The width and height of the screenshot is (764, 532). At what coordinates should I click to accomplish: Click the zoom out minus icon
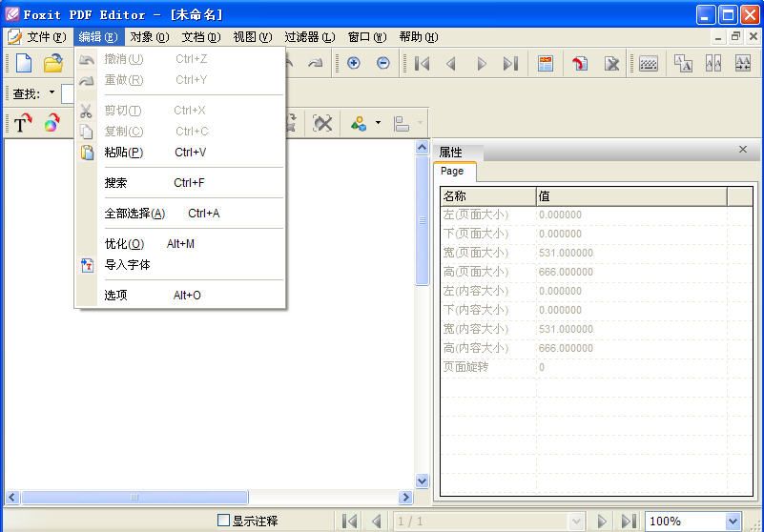pyautogui.click(x=383, y=63)
